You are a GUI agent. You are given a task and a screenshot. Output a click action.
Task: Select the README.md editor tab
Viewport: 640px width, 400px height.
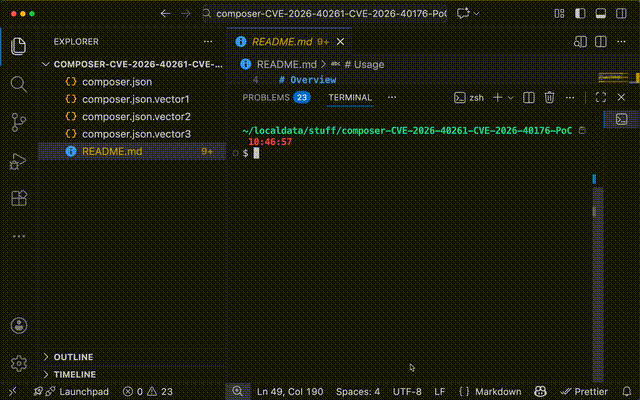point(290,42)
